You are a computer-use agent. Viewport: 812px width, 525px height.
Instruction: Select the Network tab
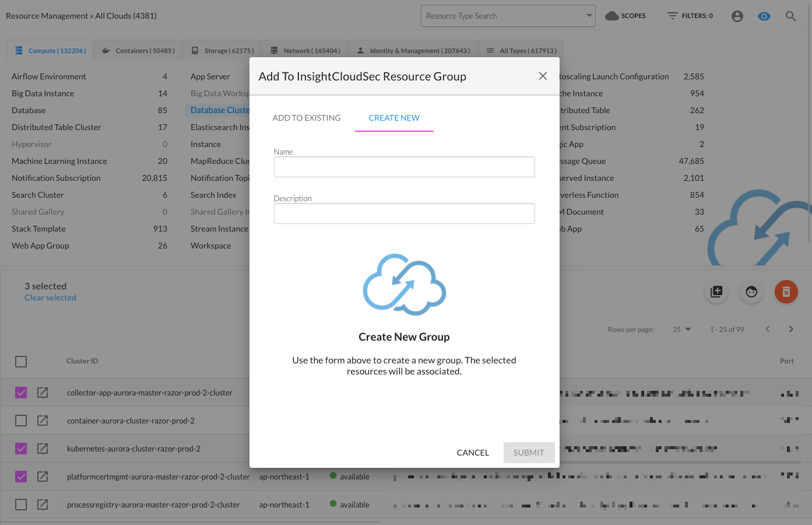(x=305, y=51)
